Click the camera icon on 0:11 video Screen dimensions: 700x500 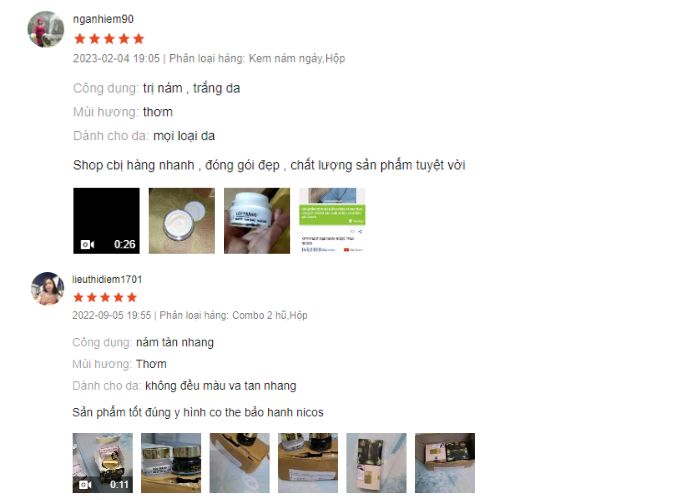[x=85, y=484]
